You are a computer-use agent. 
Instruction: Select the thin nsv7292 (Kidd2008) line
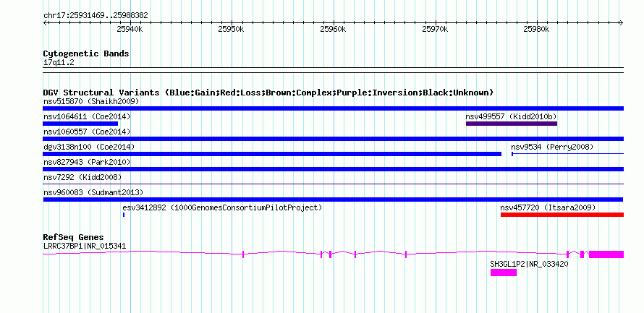[333, 184]
